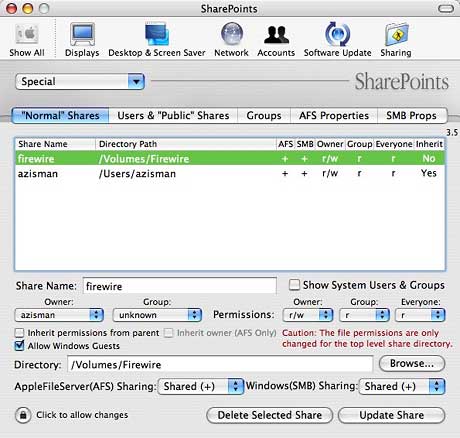The height and width of the screenshot is (438, 460).
Task: Uncheck Allow Windows Guests
Action: coord(20,346)
